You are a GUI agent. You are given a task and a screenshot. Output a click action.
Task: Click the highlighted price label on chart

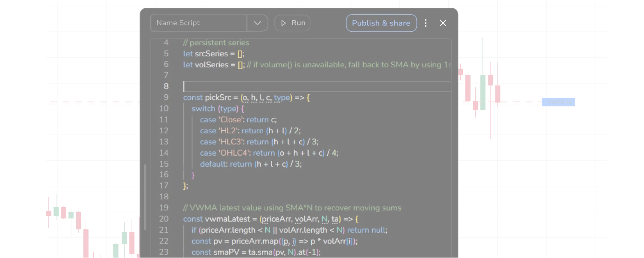[558, 102]
